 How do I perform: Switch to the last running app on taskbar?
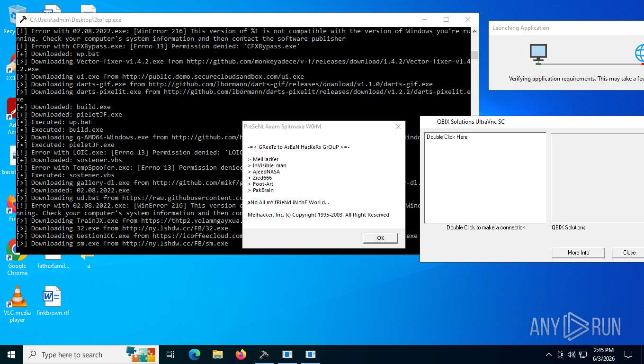click(310, 355)
